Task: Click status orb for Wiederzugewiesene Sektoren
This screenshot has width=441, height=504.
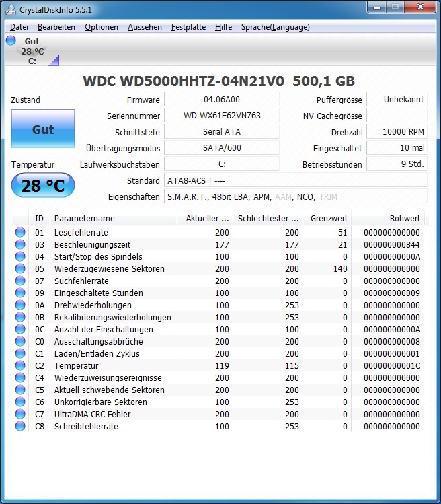Action: 20,268
